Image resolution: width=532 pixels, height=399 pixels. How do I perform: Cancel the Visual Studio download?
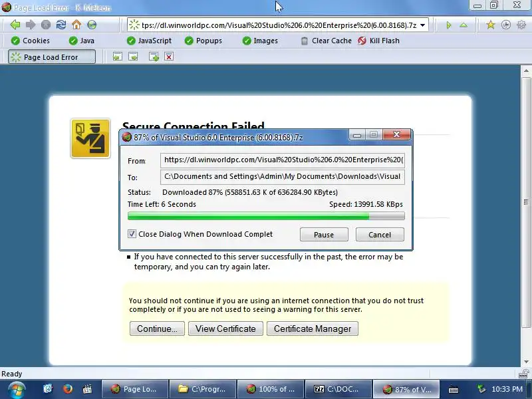tap(380, 235)
